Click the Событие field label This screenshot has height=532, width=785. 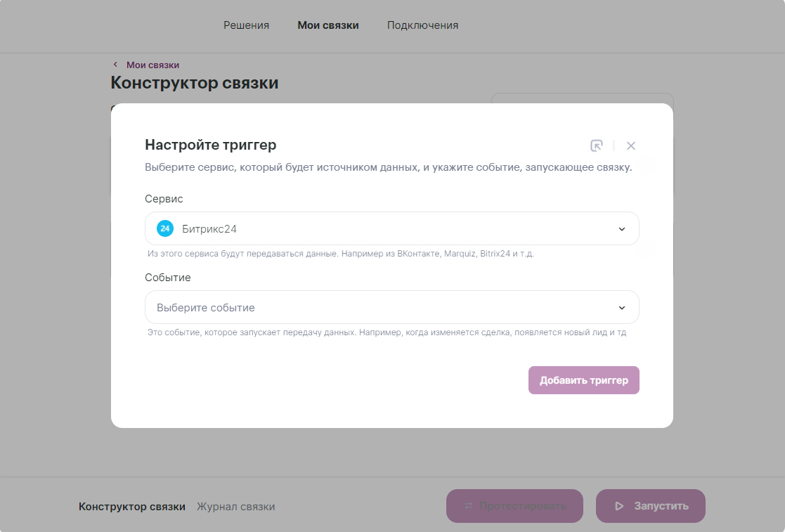pos(168,278)
